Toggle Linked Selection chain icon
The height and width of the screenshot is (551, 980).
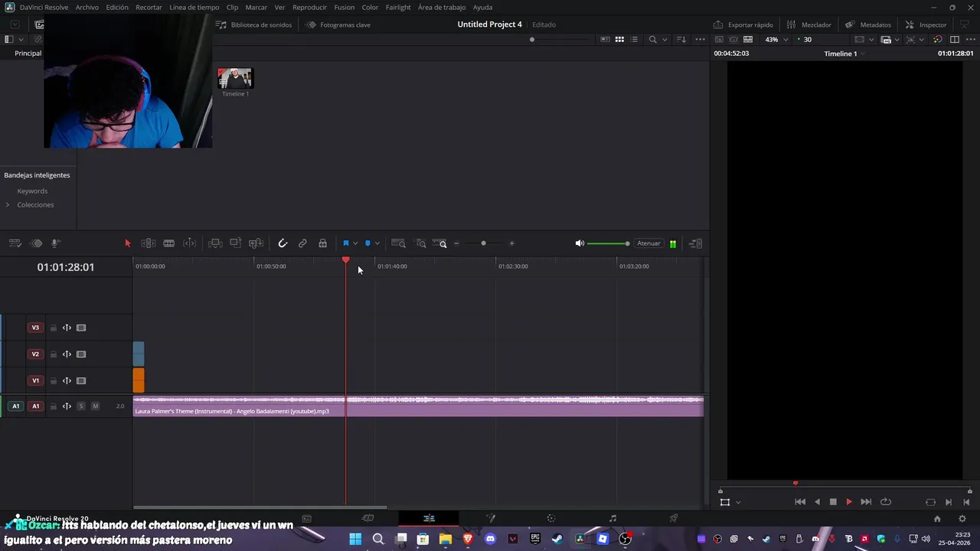point(302,243)
